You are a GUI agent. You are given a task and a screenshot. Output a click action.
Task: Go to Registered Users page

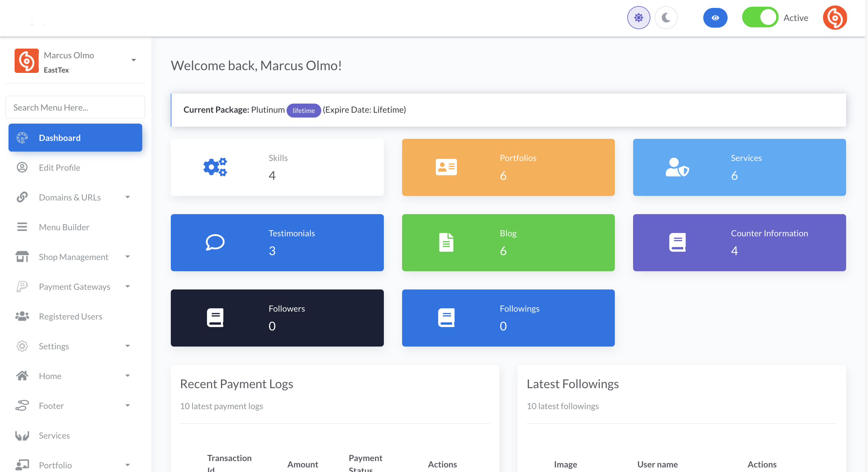pyautogui.click(x=71, y=316)
